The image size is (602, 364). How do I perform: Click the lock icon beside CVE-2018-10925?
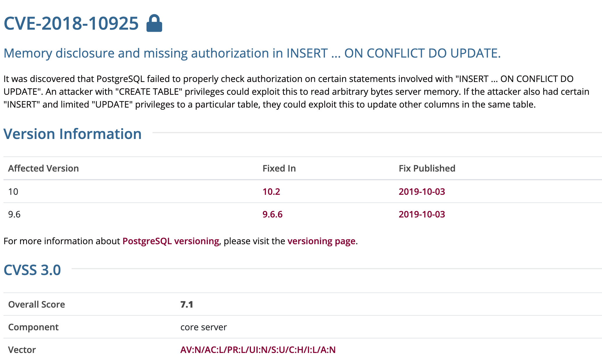point(154,23)
